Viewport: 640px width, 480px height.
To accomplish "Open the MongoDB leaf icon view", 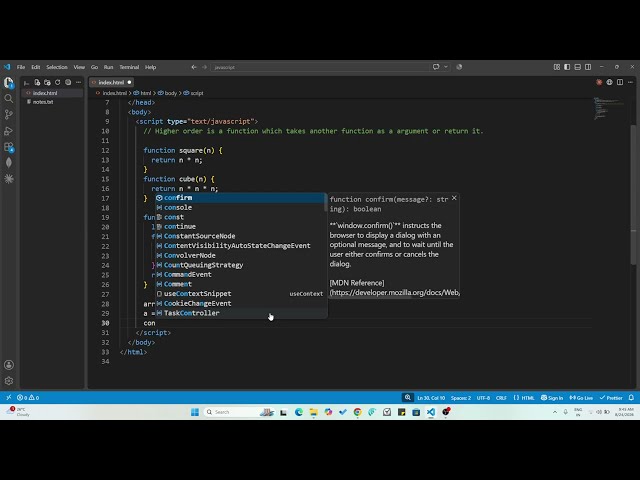I will coord(9,162).
